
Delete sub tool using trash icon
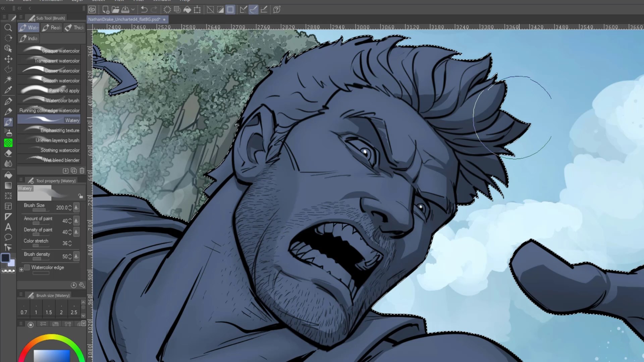coord(82,171)
